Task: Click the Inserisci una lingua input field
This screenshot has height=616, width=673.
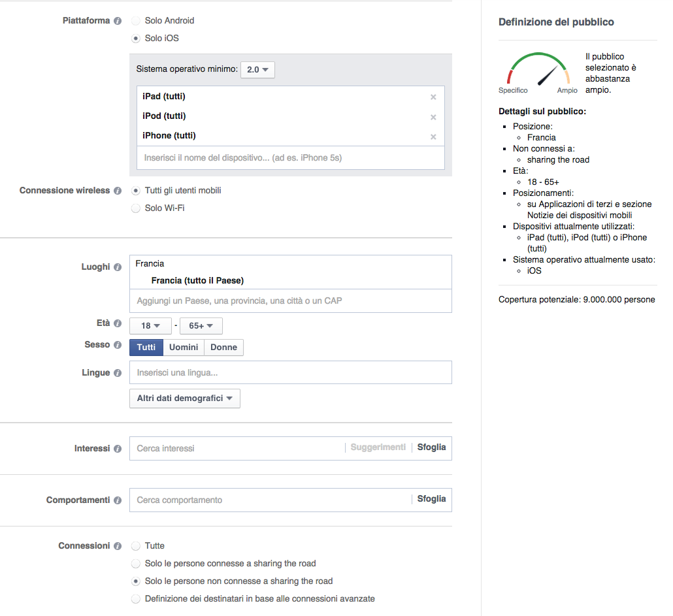Action: tap(290, 373)
